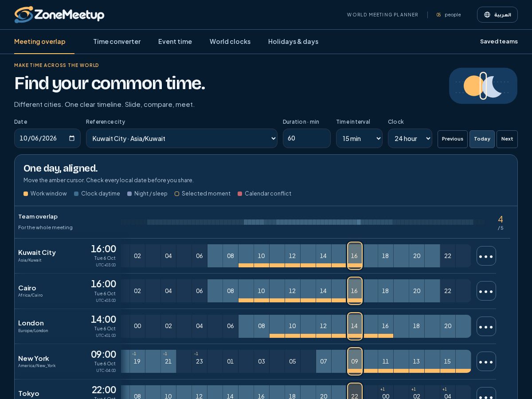Click the Work window legend swatch
Image resolution: width=532 pixels, height=399 pixels.
coord(26,194)
